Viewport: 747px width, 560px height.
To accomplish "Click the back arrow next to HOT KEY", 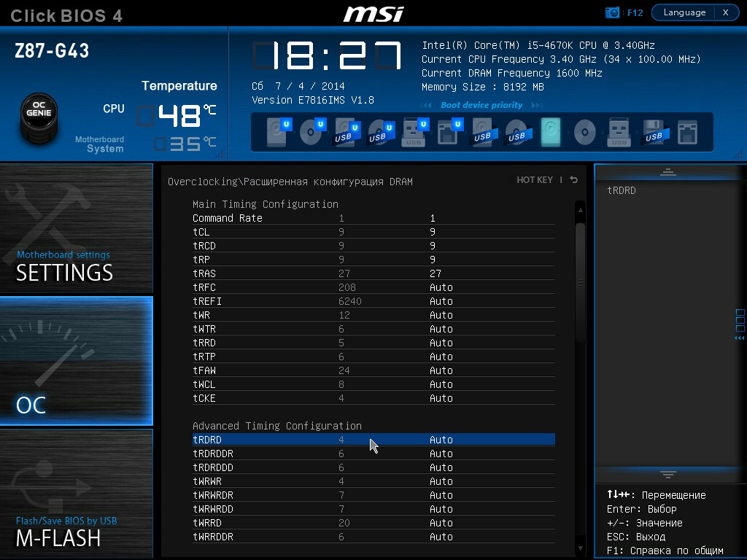I will click(574, 179).
